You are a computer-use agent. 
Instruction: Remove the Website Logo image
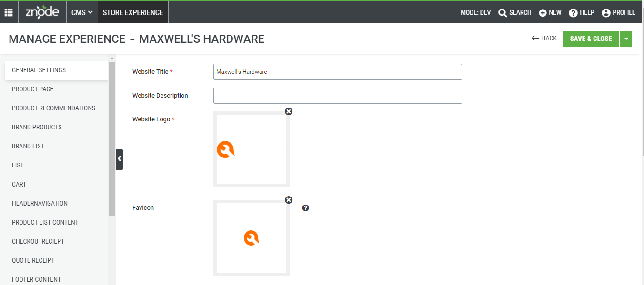pos(289,111)
